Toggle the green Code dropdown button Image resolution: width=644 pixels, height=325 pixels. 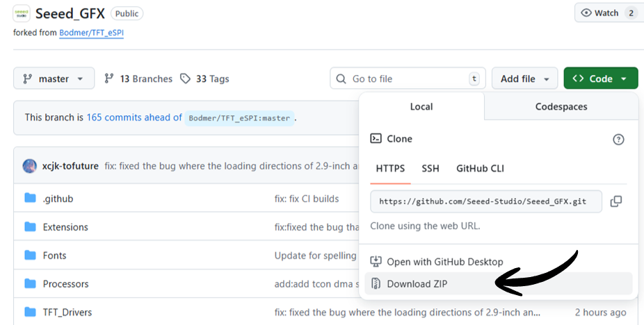click(x=600, y=78)
